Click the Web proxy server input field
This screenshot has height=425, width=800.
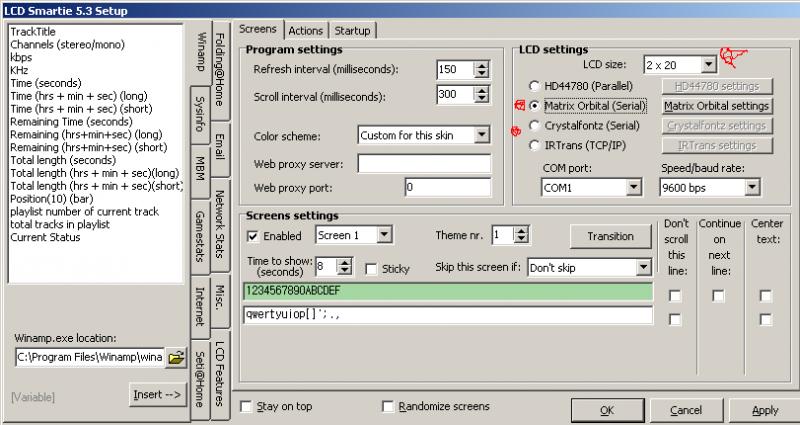424,164
